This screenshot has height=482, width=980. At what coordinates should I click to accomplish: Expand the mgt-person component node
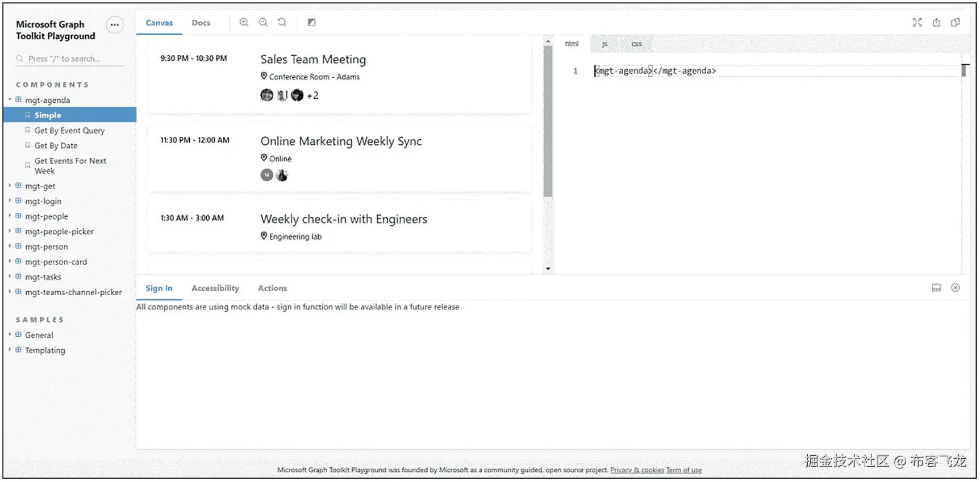tap(10, 246)
